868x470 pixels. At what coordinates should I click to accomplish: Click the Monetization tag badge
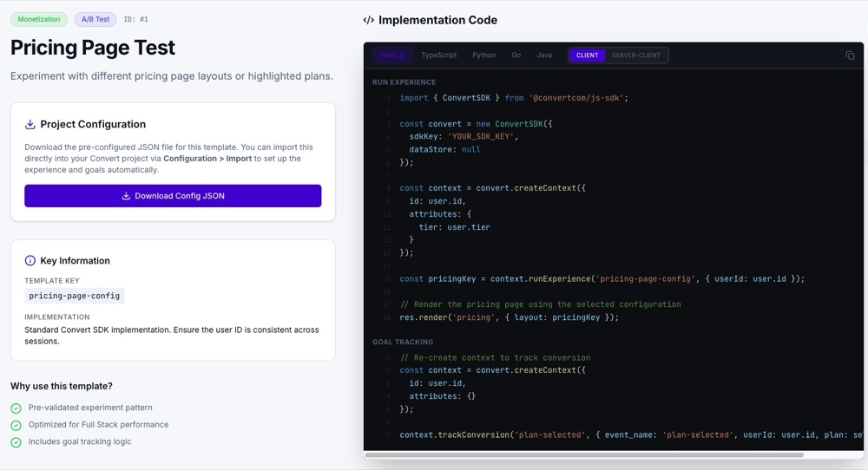[x=39, y=19]
